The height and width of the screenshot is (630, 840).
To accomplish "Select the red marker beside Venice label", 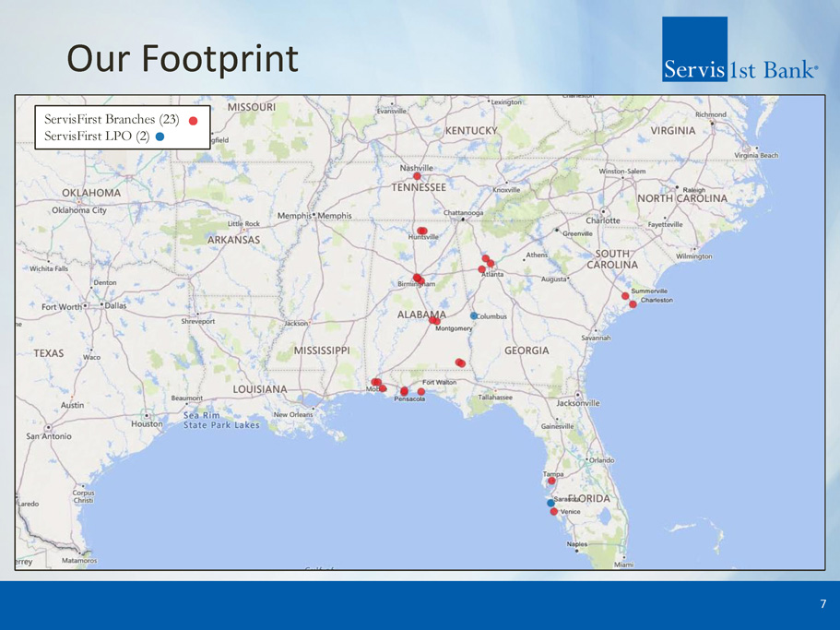I will click(554, 512).
